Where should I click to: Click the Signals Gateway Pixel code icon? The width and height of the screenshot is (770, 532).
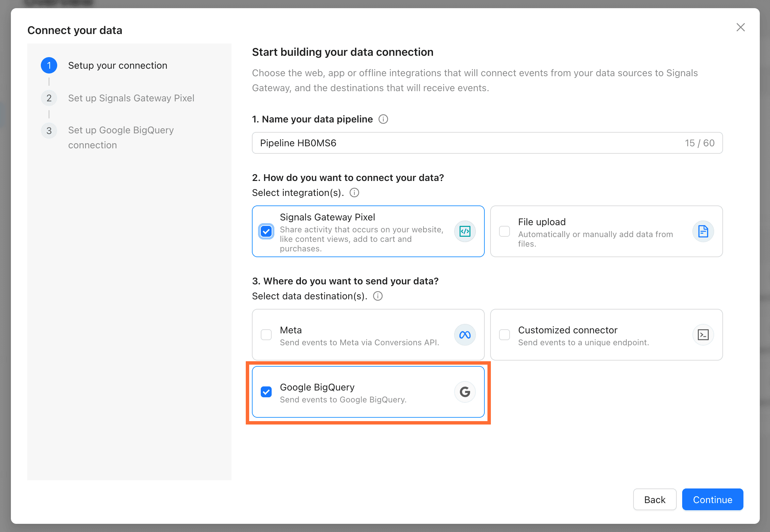click(x=465, y=231)
